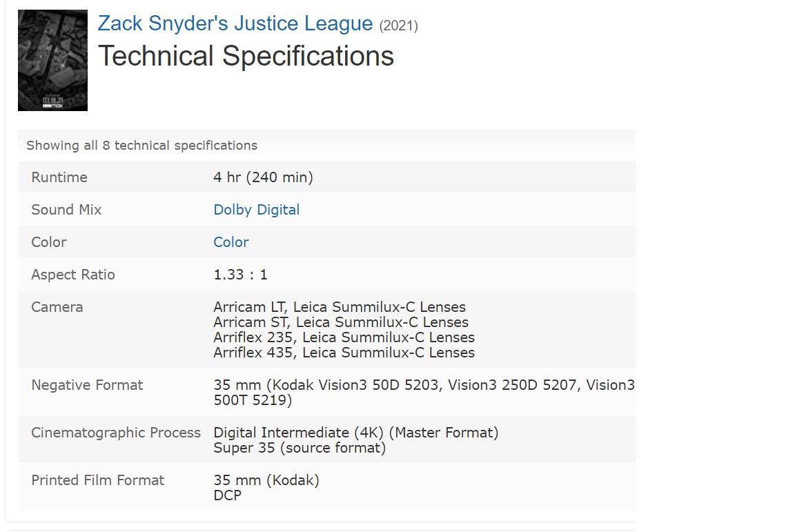Image resolution: width=795 pixels, height=532 pixels.
Task: Click the 'Showing all 8 technical specifications' text
Action: click(x=142, y=146)
